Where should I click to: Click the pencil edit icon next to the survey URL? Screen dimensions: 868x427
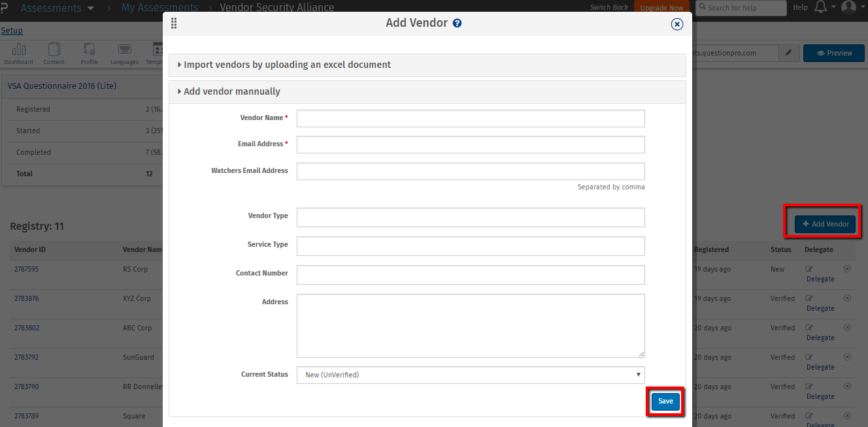click(789, 53)
